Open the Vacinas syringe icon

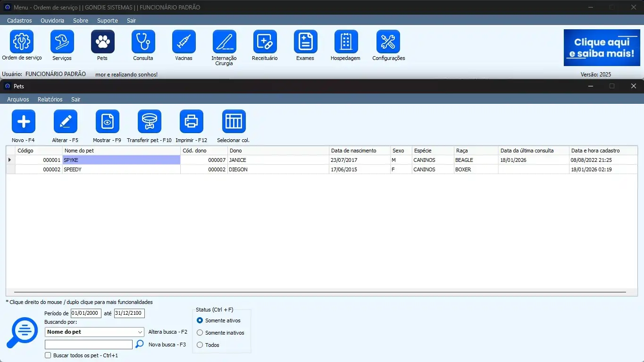(184, 42)
